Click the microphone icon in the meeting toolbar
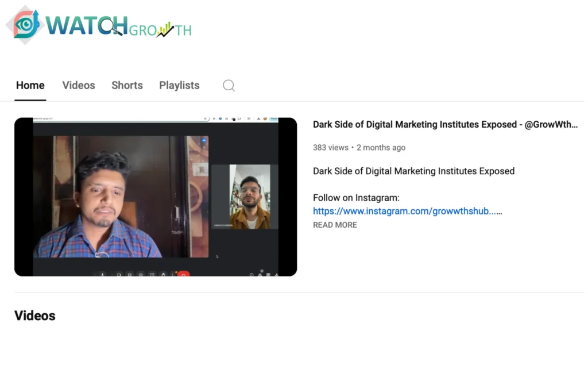 point(103,275)
